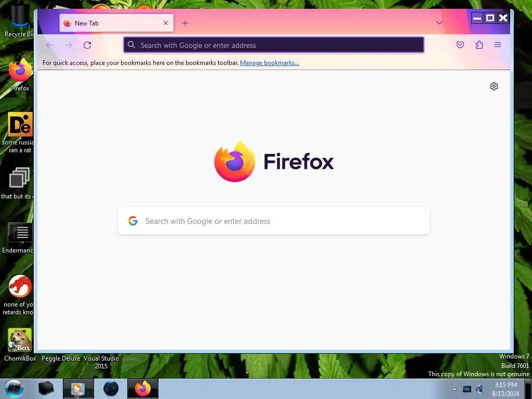Reload the current page

tap(87, 45)
